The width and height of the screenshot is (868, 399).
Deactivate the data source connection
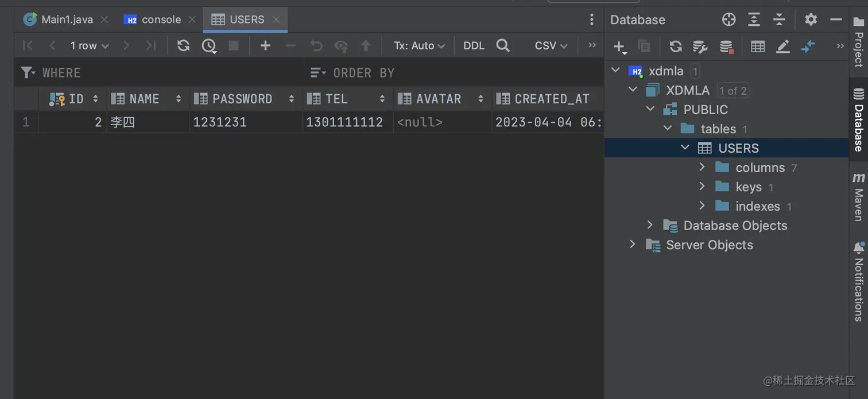click(x=726, y=47)
